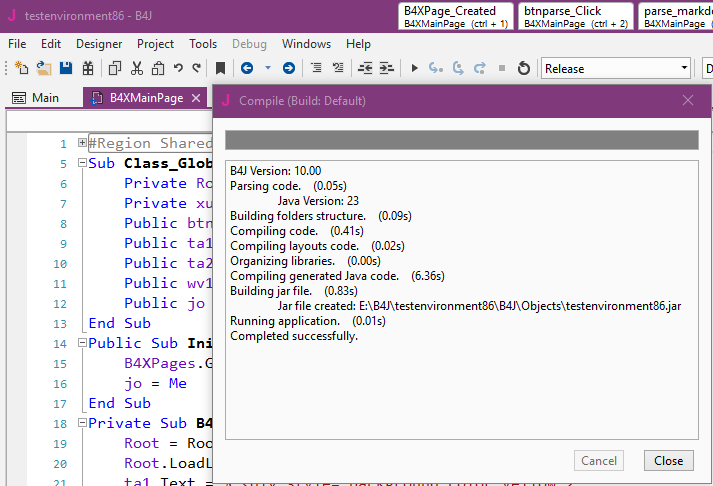This screenshot has width=713, height=486.
Task: Click the 'End Sub' text on line 13
Action: click(x=120, y=323)
